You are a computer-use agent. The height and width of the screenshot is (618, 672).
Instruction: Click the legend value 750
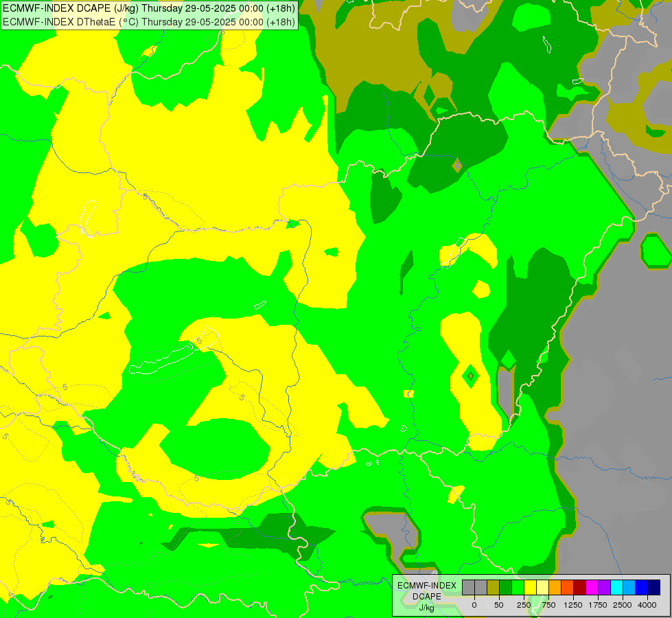click(548, 605)
